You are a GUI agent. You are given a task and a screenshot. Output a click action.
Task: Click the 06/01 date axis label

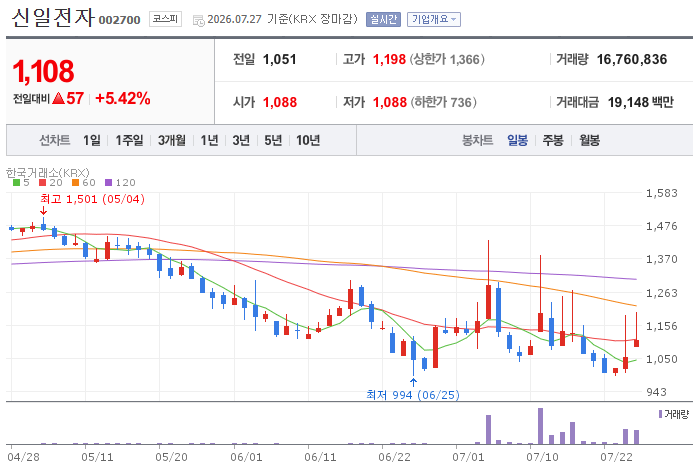[246, 457]
